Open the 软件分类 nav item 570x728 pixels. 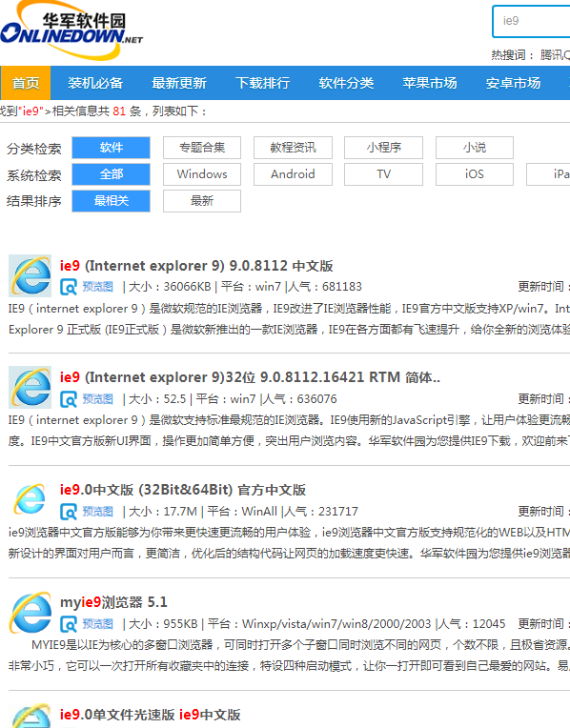click(x=346, y=83)
